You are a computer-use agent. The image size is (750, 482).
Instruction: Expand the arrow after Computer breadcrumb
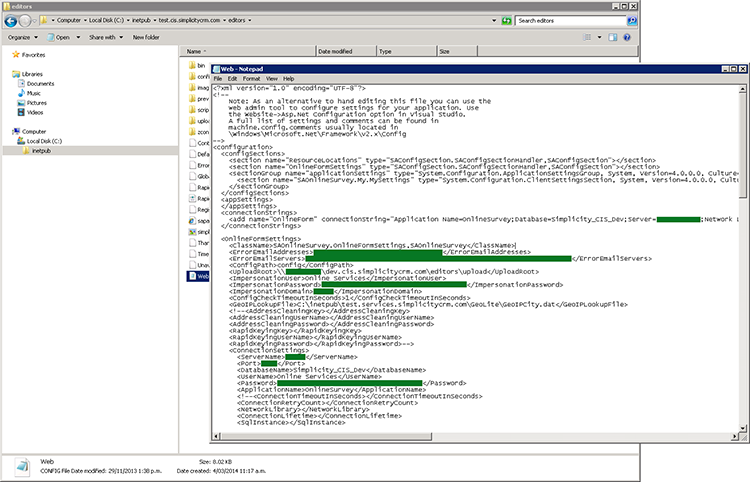point(85,21)
